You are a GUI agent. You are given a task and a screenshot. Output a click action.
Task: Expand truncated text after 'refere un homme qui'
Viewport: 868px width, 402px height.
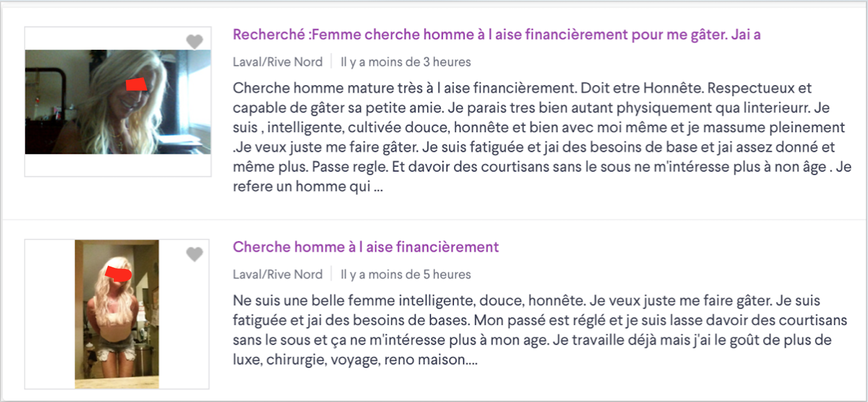[378, 187]
